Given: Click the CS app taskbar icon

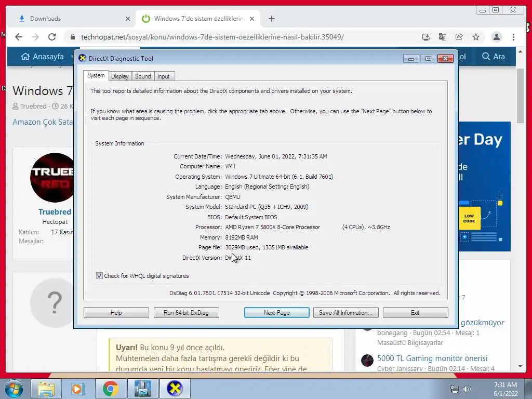Looking at the screenshot, I should (x=142, y=389).
